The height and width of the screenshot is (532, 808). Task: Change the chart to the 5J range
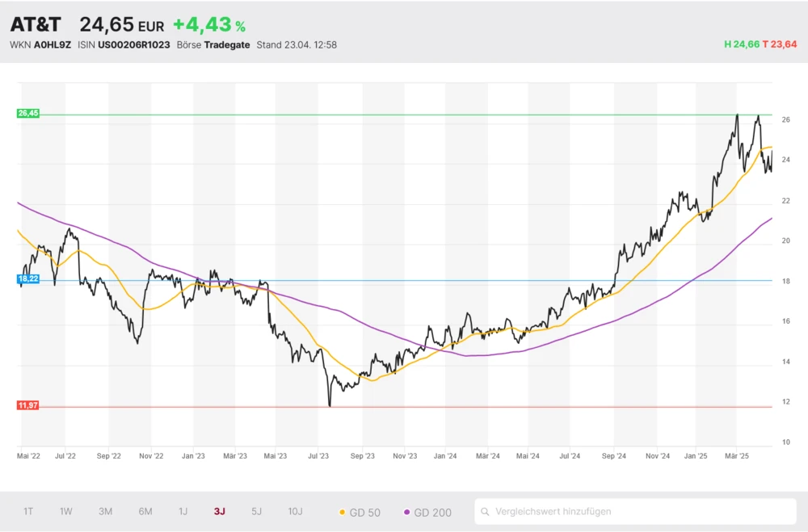click(257, 511)
